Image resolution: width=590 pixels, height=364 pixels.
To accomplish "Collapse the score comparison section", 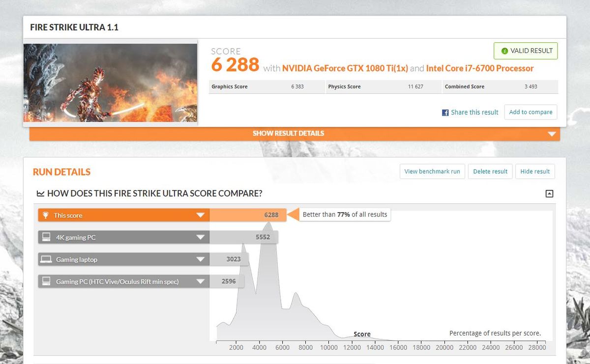I will coord(550,194).
